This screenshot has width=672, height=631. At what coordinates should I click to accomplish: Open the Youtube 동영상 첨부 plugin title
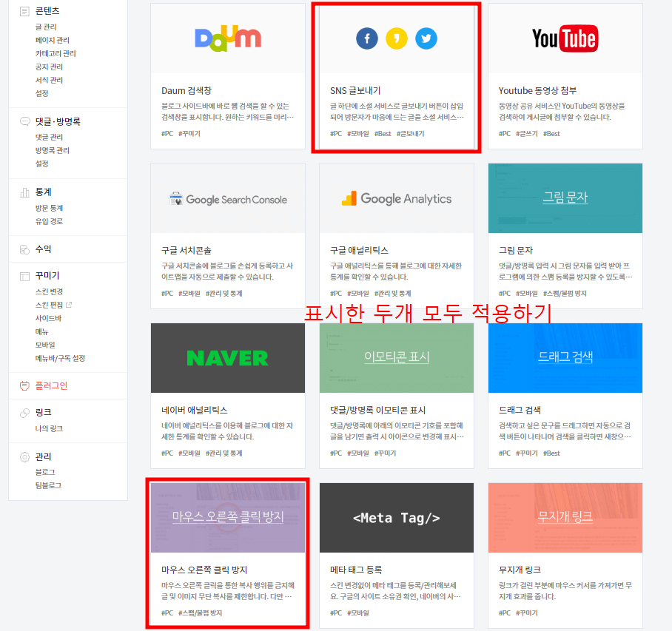[x=537, y=91]
